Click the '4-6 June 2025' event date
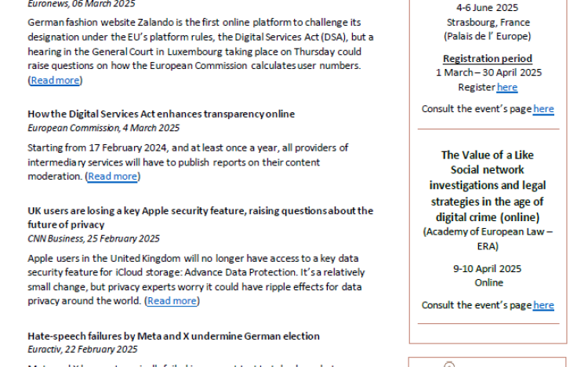The image size is (588, 367). pos(487,8)
